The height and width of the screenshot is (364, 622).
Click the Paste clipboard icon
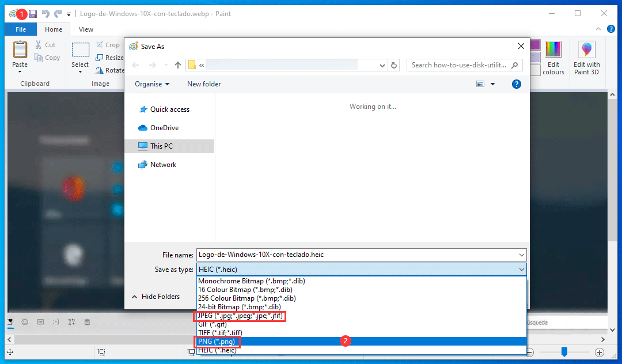point(20,50)
